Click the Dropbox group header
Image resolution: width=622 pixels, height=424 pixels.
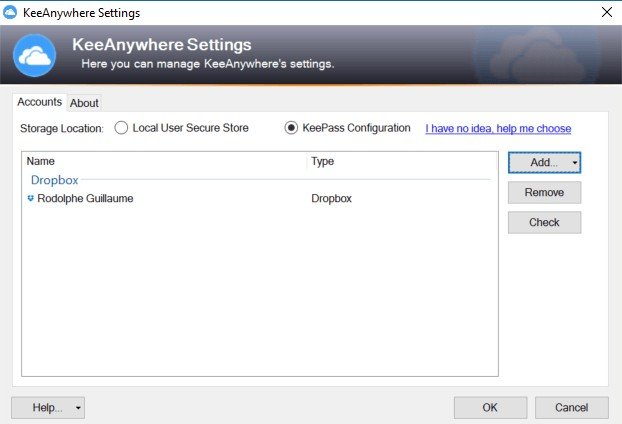pyautogui.click(x=55, y=180)
